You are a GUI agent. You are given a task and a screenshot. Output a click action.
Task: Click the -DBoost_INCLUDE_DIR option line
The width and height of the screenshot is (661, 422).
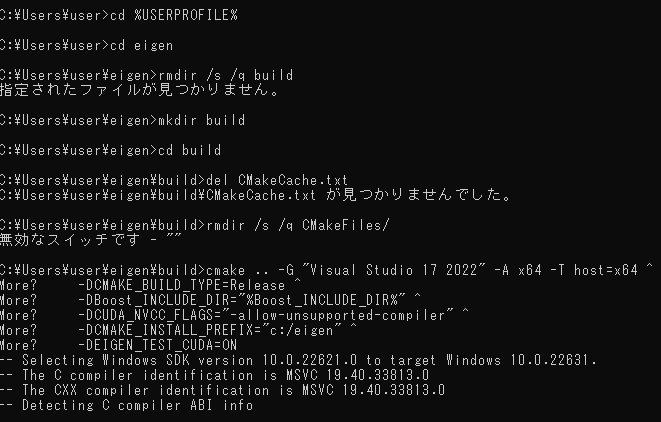(x=210, y=301)
